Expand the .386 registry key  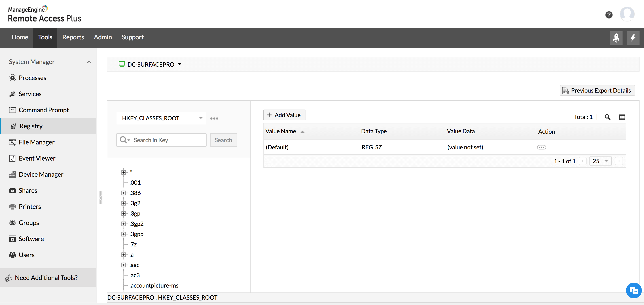pyautogui.click(x=123, y=193)
